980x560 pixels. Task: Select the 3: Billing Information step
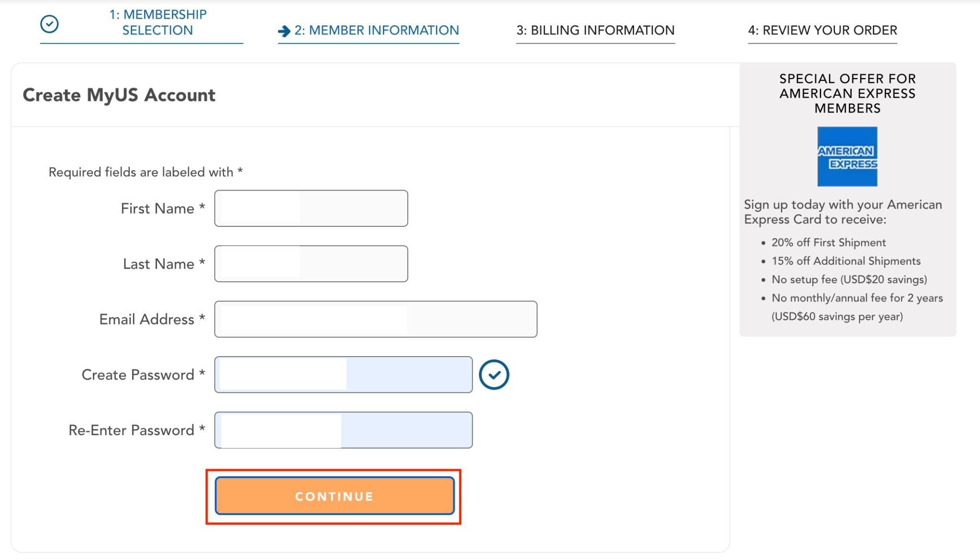point(595,31)
